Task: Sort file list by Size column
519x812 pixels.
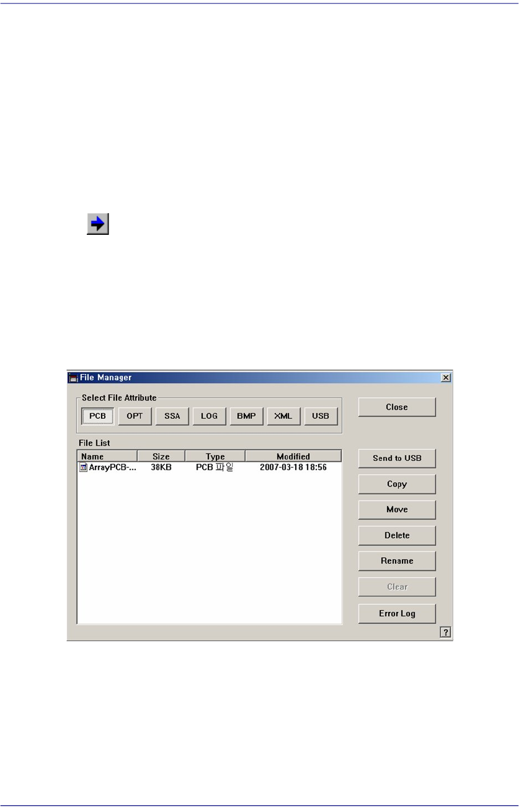Action: pos(161,456)
